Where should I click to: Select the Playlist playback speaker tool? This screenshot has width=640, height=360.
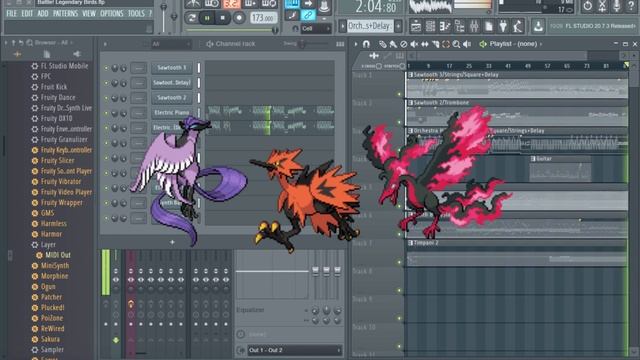(467, 44)
